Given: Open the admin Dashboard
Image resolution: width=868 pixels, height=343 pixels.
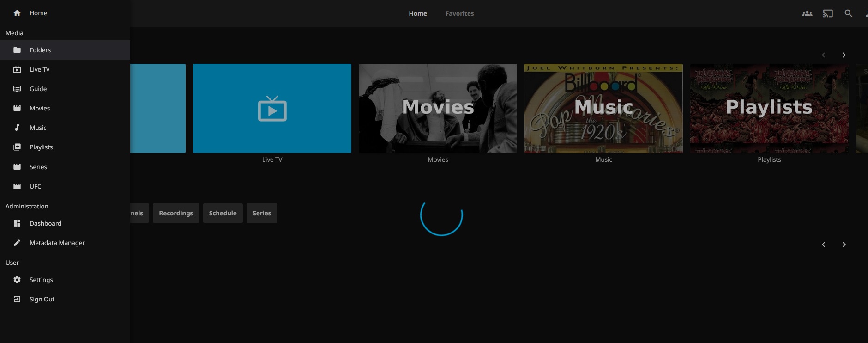Looking at the screenshot, I should (45, 223).
